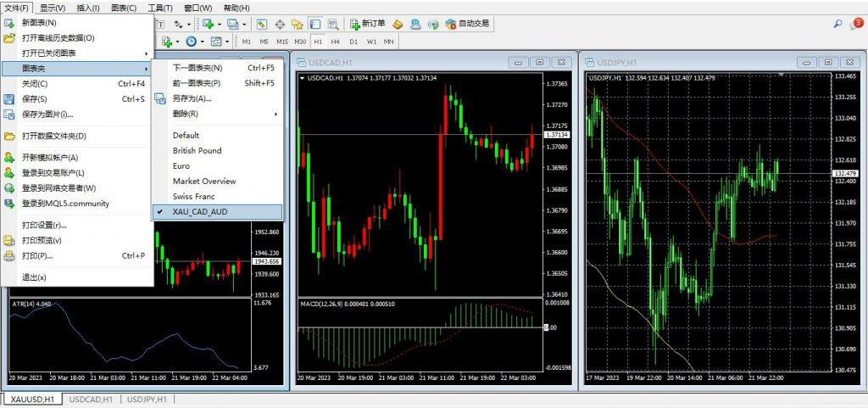Select the M15 timeframe
Screen dimensions: 868x408
point(282,42)
